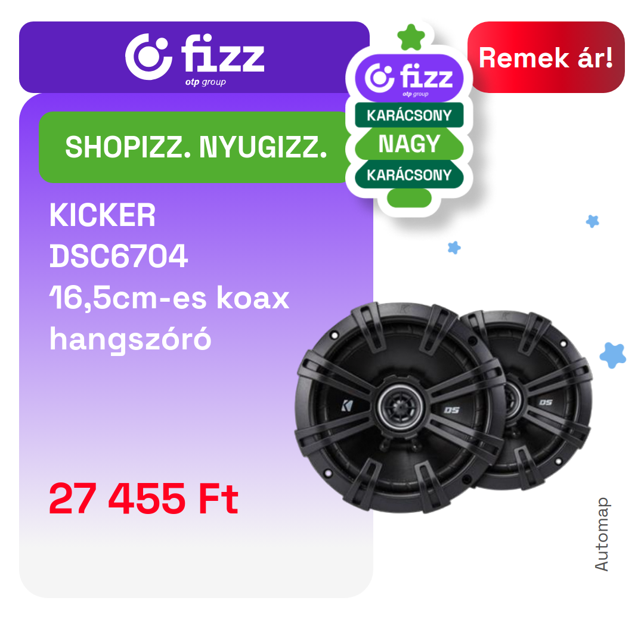Click the large blue star decoration
The image size is (644, 644).
tap(613, 355)
